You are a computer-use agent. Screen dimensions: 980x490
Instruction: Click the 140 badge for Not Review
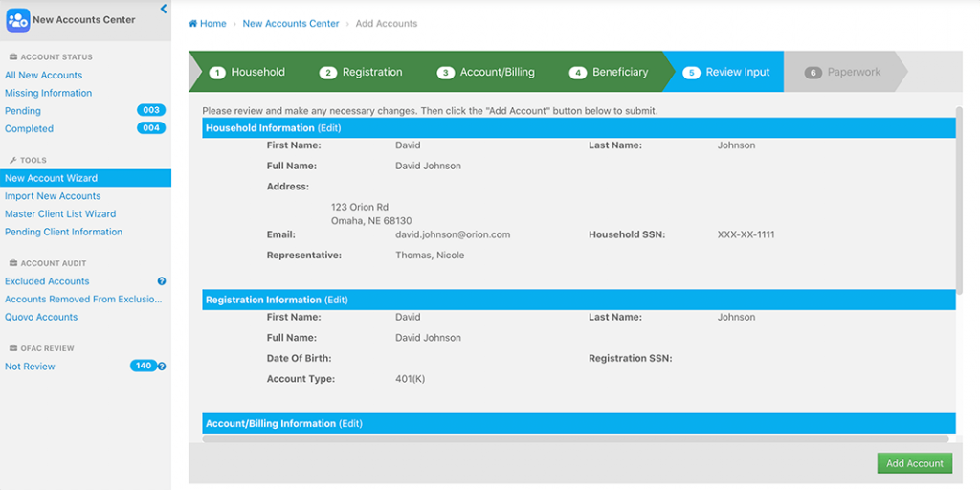(x=143, y=366)
